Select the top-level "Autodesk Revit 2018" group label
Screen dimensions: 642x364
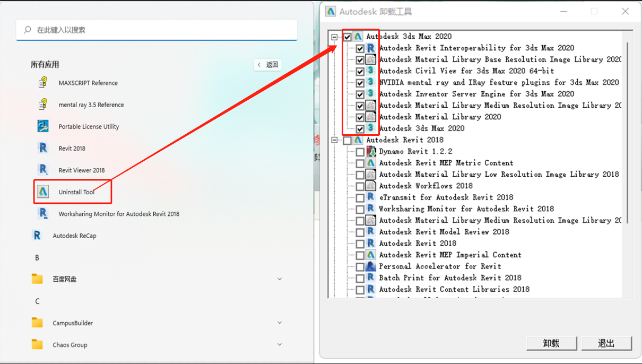(405, 140)
